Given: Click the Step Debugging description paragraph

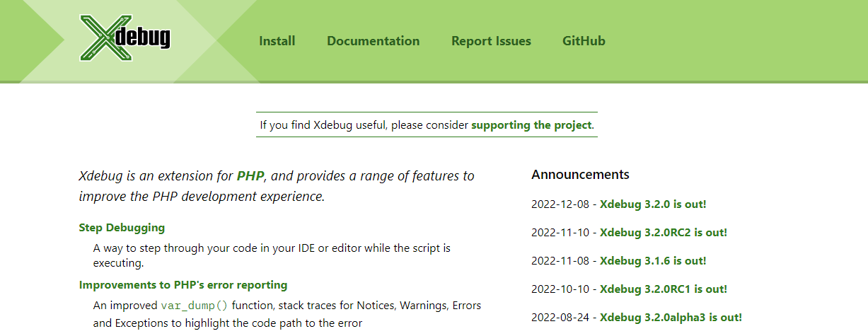Looking at the screenshot, I should [272, 255].
